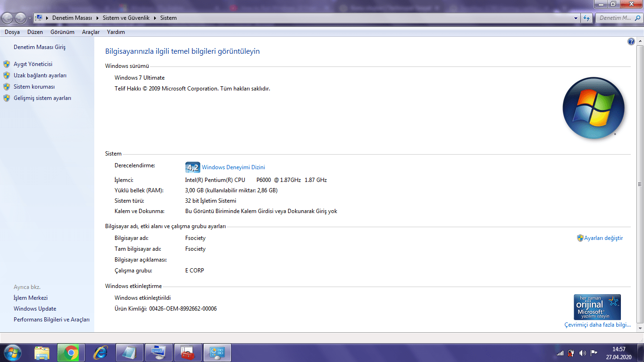644x362 pixels.
Task: Click the shield icon beside Uzak bağlantı ayarları
Action: pyautogui.click(x=7, y=75)
